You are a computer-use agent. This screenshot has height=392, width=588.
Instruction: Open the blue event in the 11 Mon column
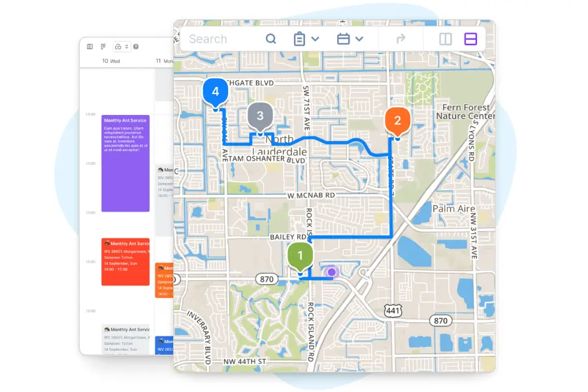tap(164, 345)
